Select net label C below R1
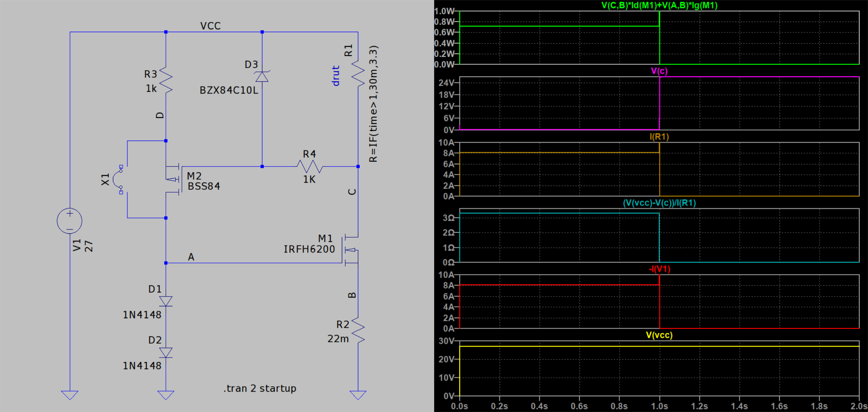The height and width of the screenshot is (412, 868). tap(352, 192)
